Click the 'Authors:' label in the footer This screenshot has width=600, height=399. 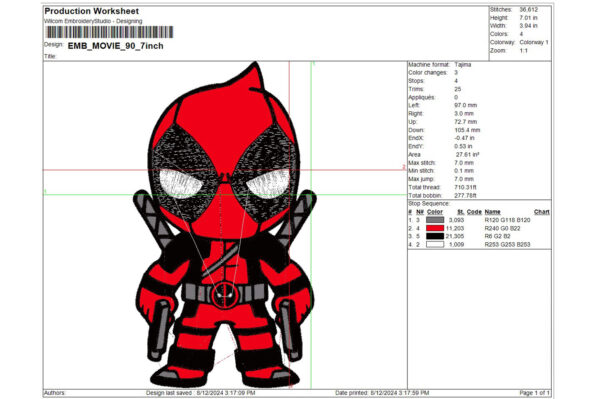55,393
